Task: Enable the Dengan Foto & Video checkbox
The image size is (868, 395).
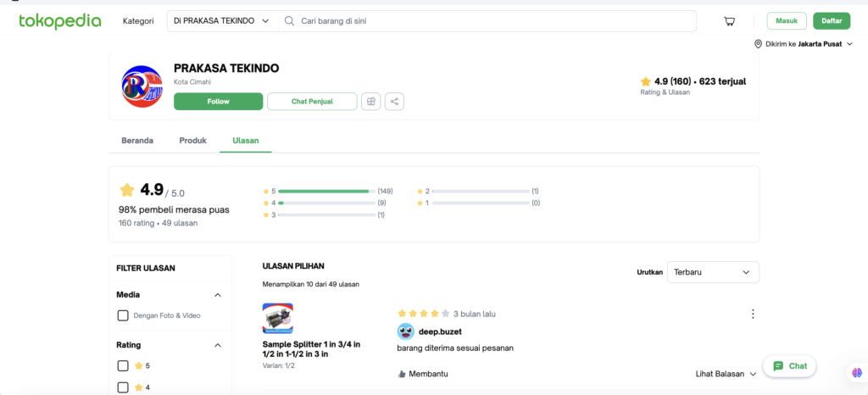Action: (123, 315)
